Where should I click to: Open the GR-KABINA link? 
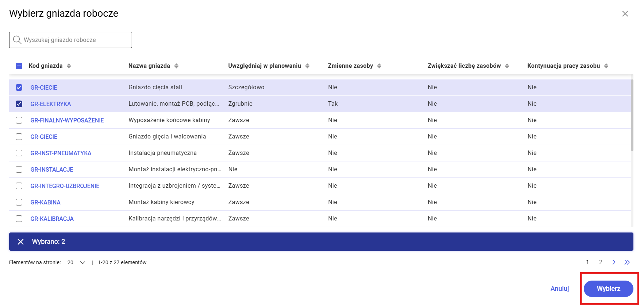click(x=46, y=202)
